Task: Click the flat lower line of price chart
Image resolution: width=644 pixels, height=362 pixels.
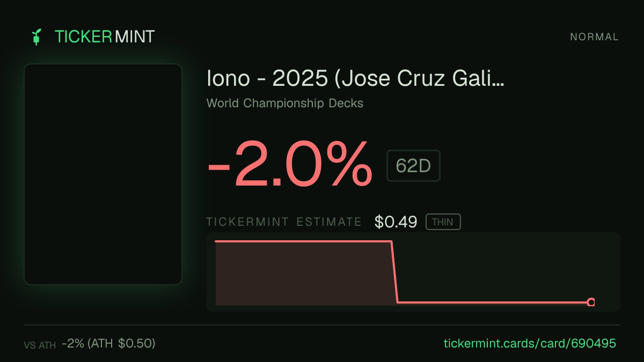Action: pos(493,302)
